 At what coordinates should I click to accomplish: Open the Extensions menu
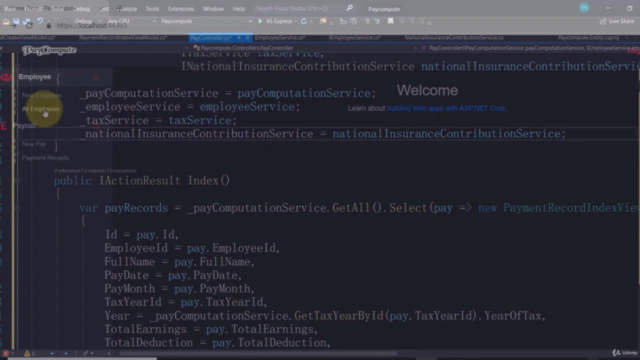[x=181, y=9]
